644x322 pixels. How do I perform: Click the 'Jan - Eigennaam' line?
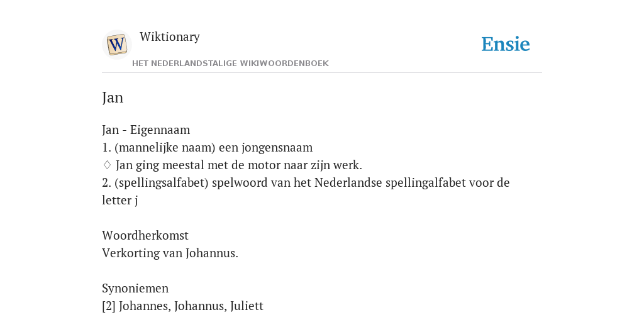point(146,130)
